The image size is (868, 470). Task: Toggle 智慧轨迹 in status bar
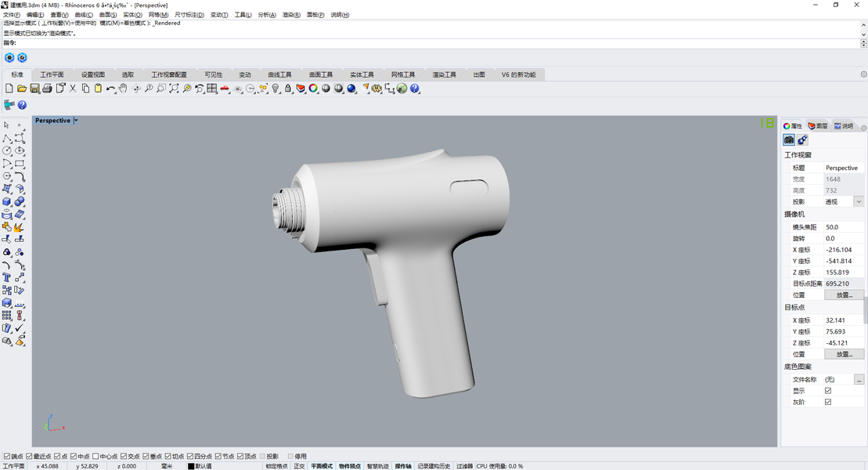(377, 466)
